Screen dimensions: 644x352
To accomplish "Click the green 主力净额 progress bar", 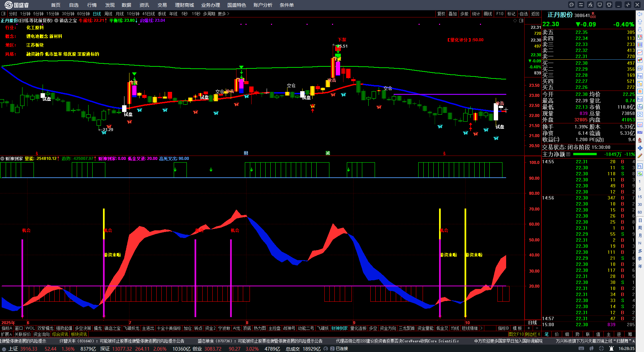I will [585, 154].
